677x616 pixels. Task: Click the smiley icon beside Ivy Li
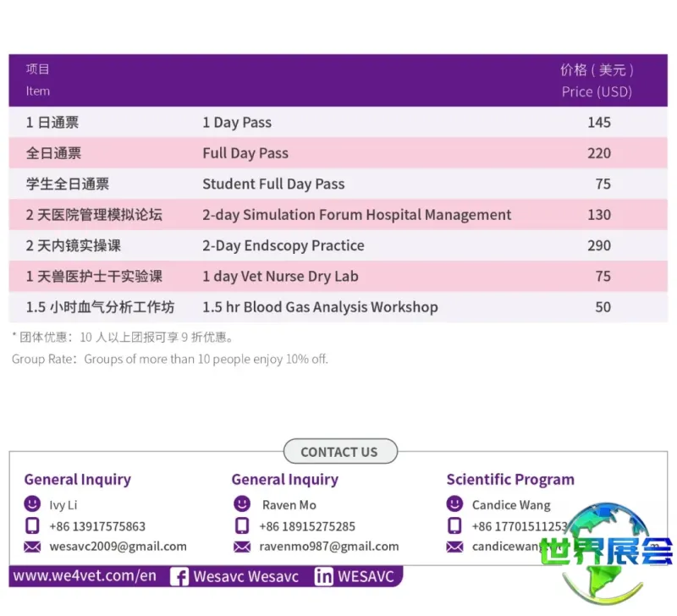(x=32, y=504)
